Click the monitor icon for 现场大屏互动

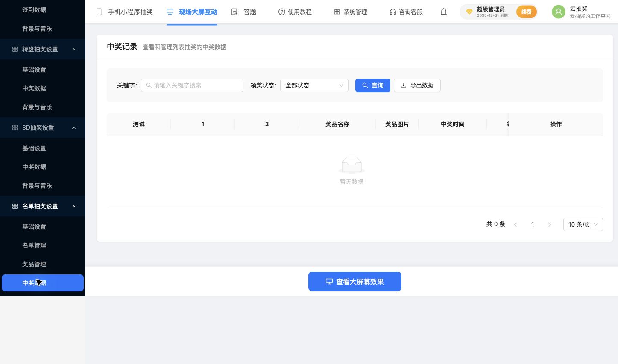[x=170, y=12]
